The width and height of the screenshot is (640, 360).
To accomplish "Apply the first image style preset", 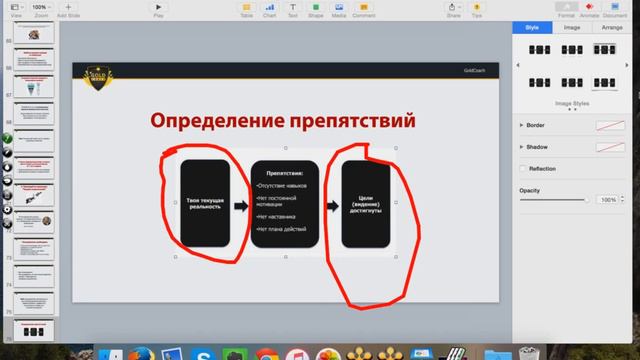I will pyautogui.click(x=539, y=50).
